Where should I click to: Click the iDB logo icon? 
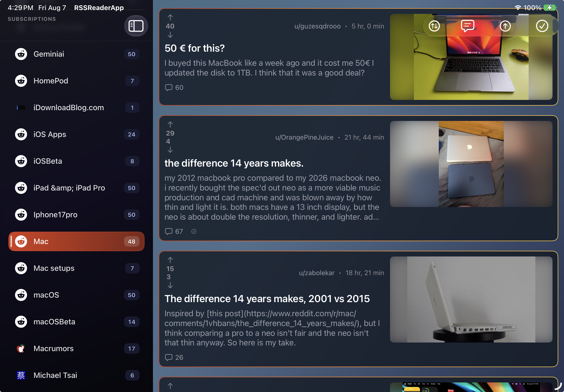21,108
